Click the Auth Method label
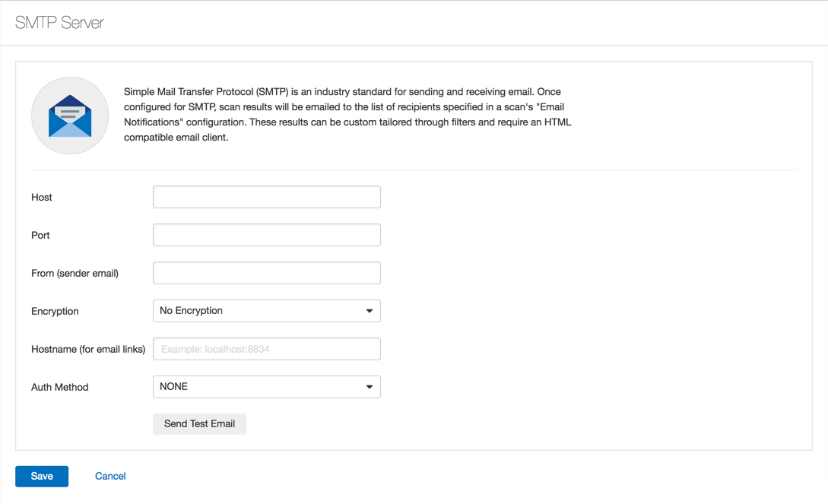This screenshot has width=828, height=504. [59, 388]
